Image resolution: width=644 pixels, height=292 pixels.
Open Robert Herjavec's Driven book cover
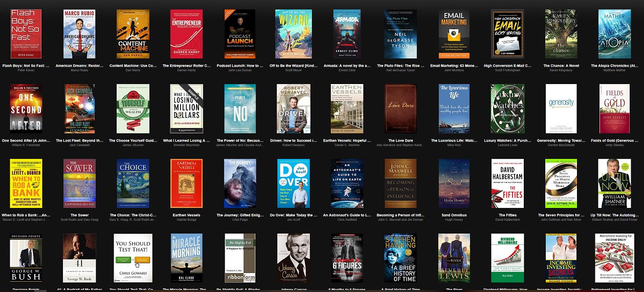tap(294, 109)
